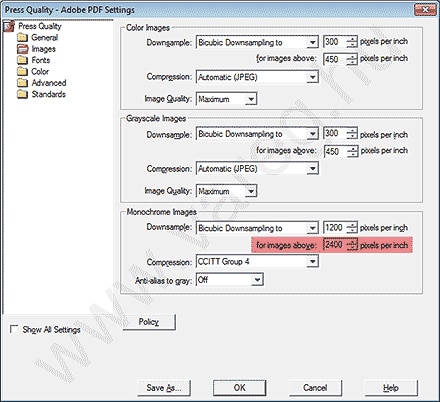The width and height of the screenshot is (440, 402).
Task: Open Monochrome Compression CCITT Group 4 dropdown
Action: pyautogui.click(x=257, y=262)
